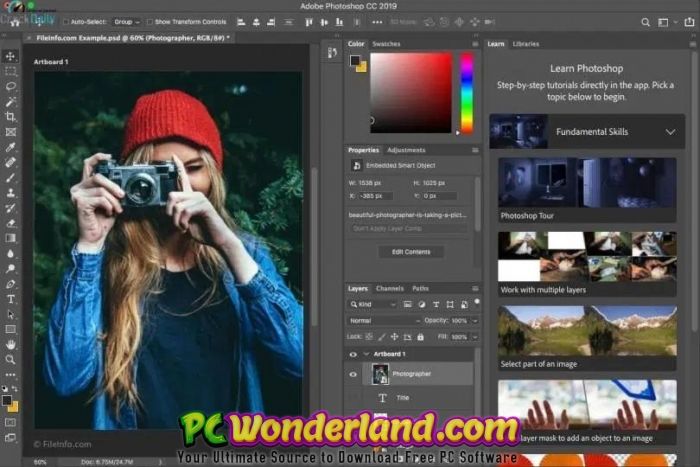Screen dimensions: 700x467
Task: Open the search magnifier in options bar
Action: click(645, 22)
